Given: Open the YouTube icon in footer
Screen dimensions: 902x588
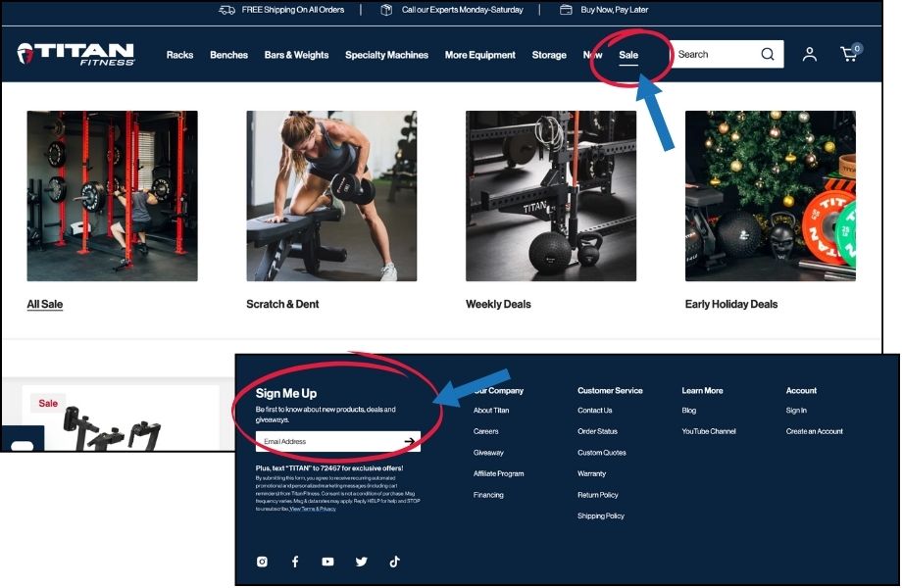Looking at the screenshot, I should click(x=327, y=561).
